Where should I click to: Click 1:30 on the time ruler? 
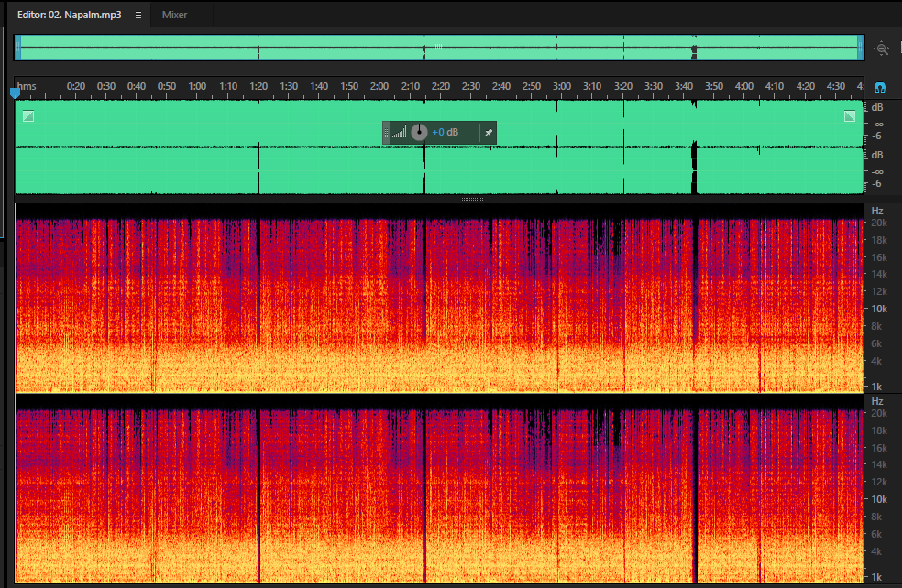(289, 86)
